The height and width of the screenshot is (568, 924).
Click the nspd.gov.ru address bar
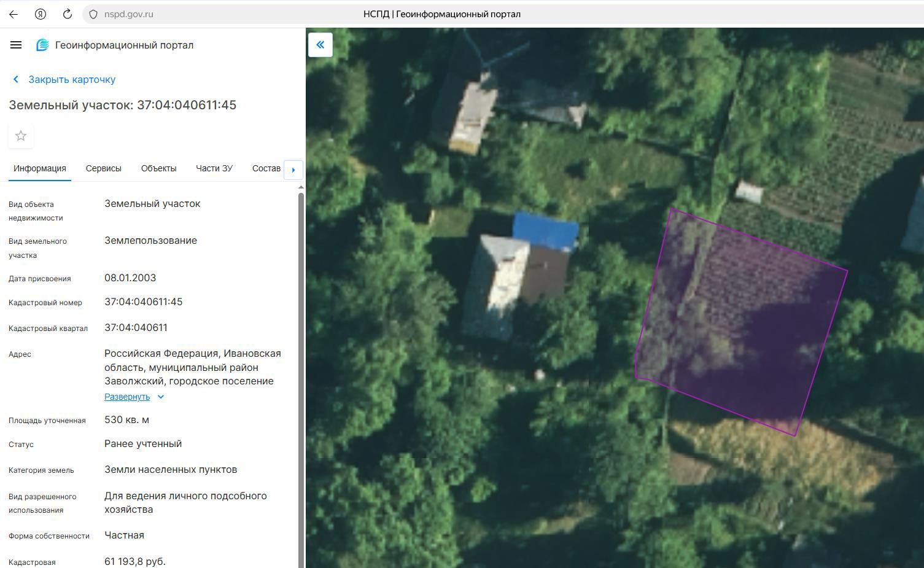[x=129, y=14]
